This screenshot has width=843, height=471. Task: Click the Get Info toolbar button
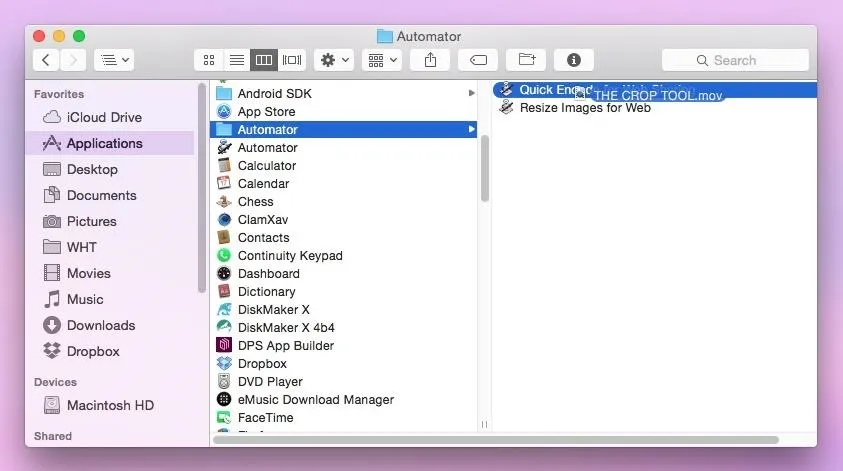coord(574,60)
